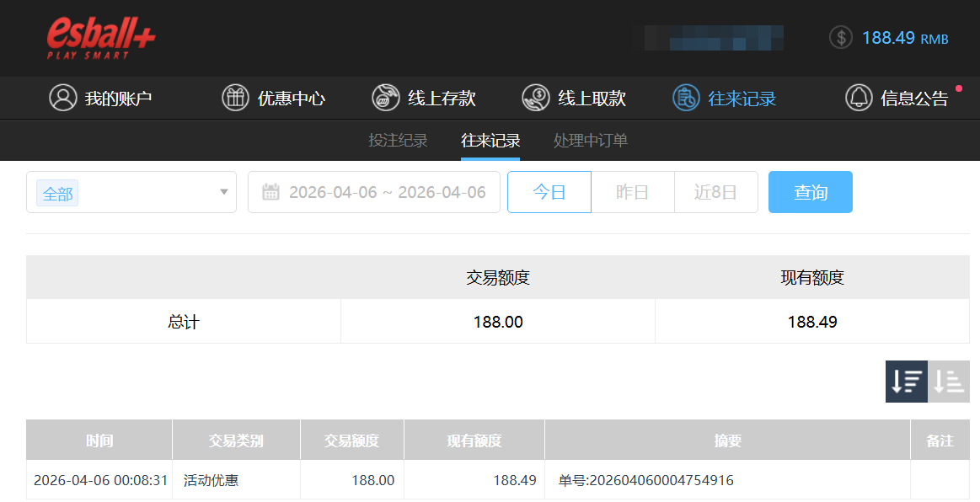Enable the 近8日 filter

click(715, 192)
